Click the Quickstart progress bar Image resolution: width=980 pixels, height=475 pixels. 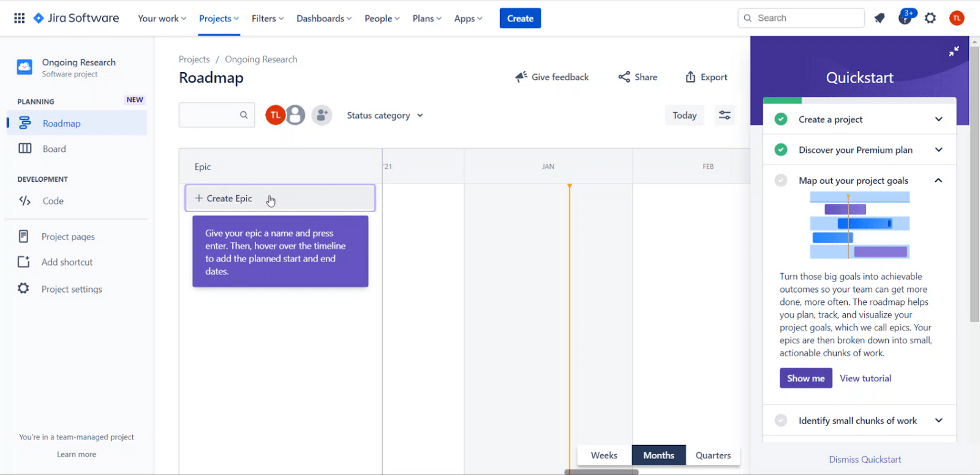pos(859,100)
